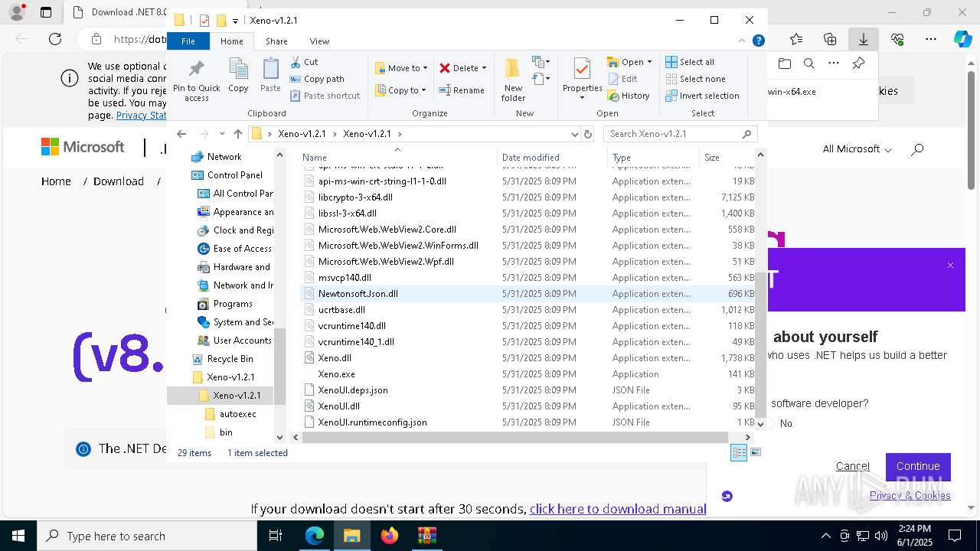Click Paste shortcut in the ribbon

[x=325, y=96]
